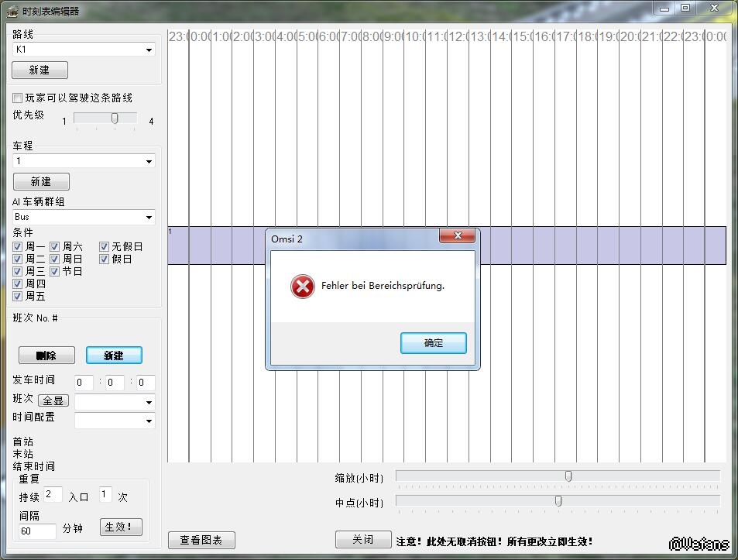Click the app icon in the title bar
Screen dimensions: 738x560
[x=12, y=12]
